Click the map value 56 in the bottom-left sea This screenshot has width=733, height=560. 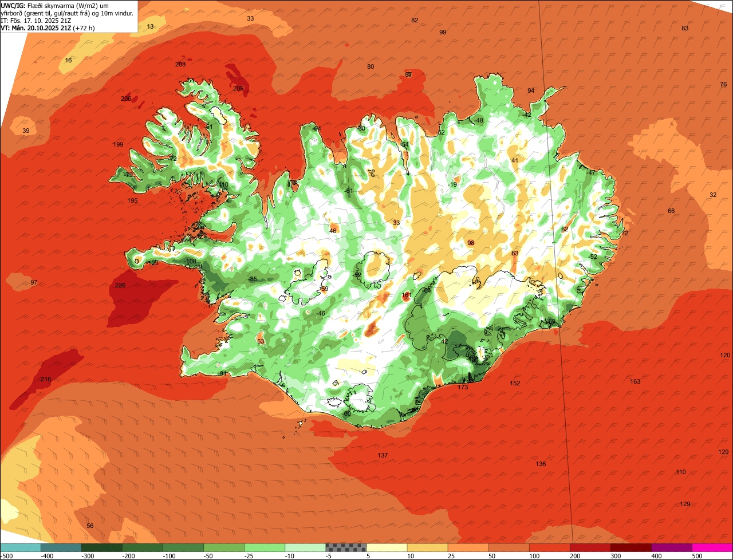(90, 526)
